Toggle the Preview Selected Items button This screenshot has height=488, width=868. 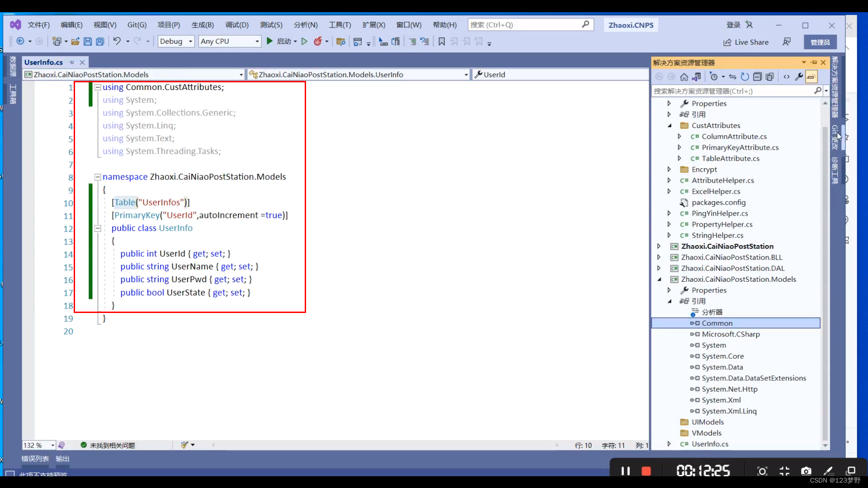coord(811,77)
